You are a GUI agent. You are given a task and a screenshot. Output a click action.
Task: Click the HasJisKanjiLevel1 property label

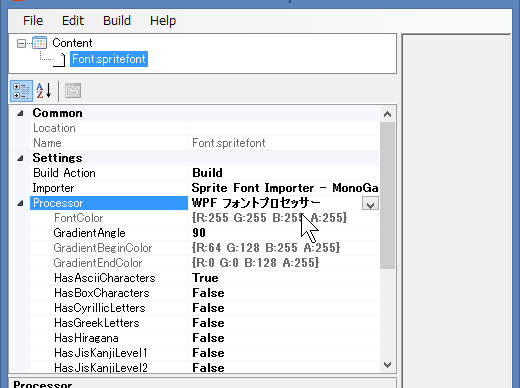[101, 353]
